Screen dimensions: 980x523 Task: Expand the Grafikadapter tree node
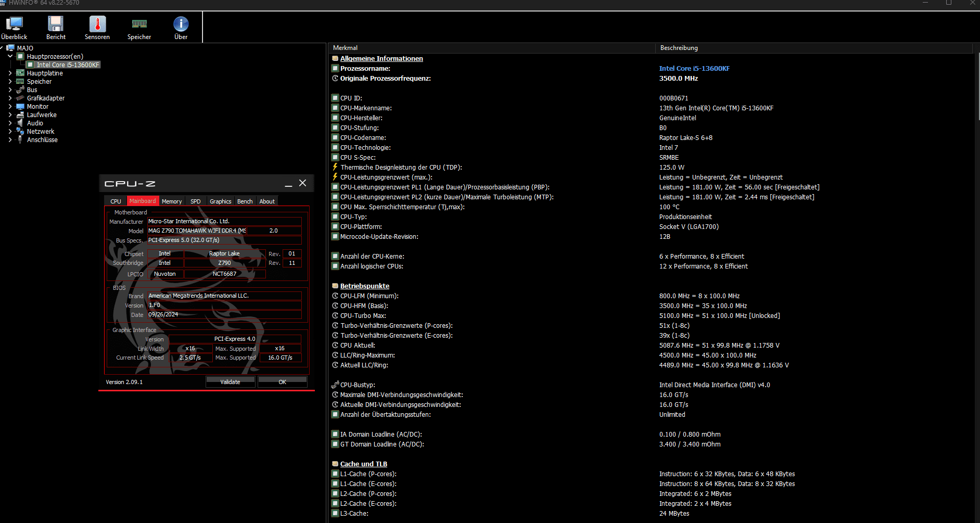tap(10, 98)
